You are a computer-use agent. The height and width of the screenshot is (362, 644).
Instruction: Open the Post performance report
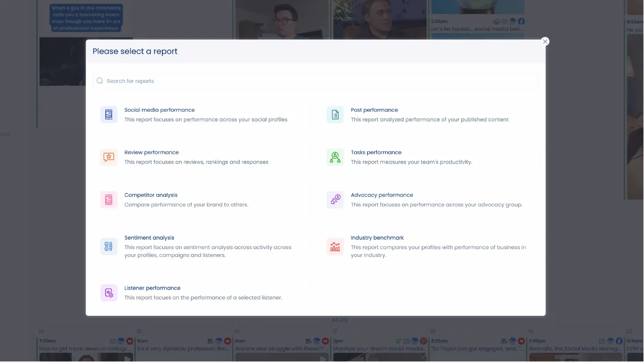pyautogui.click(x=374, y=109)
